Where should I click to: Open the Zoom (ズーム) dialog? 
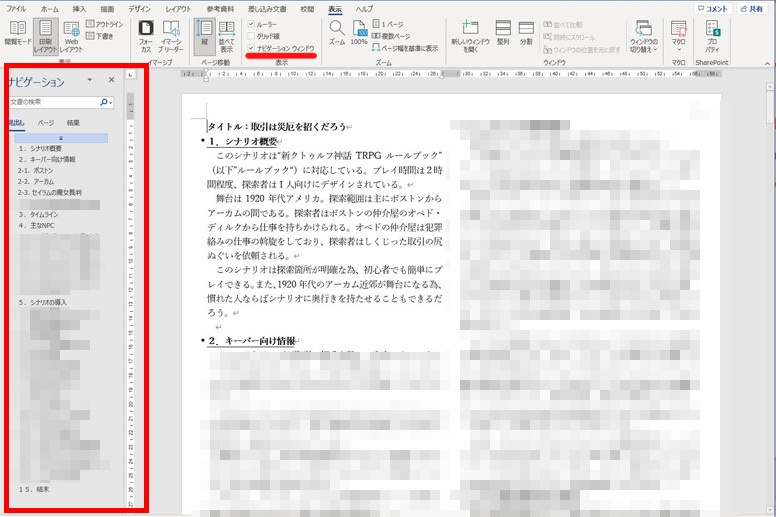[337, 33]
